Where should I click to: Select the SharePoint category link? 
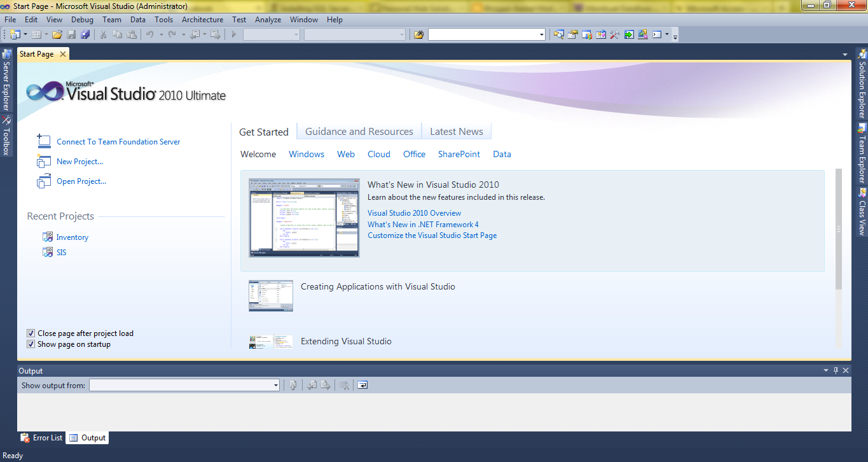459,154
